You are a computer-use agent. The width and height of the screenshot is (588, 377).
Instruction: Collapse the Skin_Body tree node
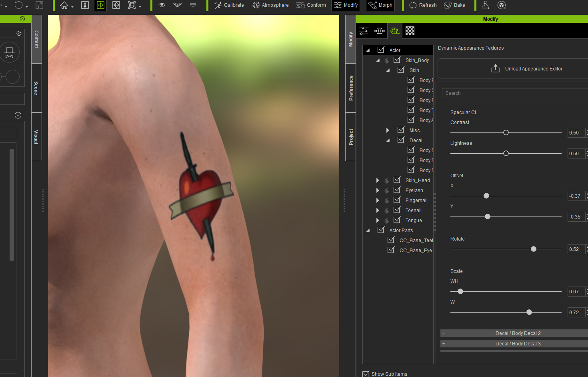point(378,60)
